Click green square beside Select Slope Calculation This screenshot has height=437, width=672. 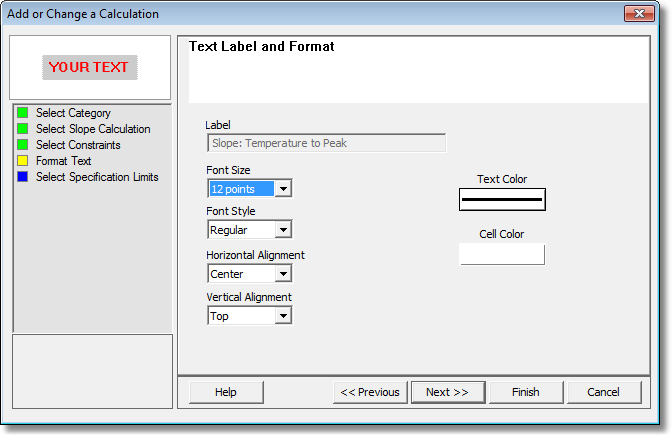23,129
